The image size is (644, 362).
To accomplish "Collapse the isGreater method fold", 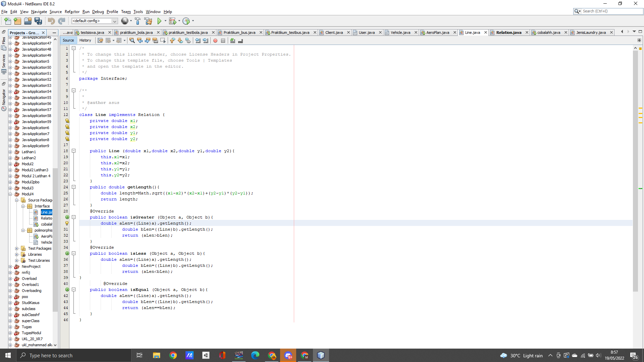I will click(x=73, y=217).
